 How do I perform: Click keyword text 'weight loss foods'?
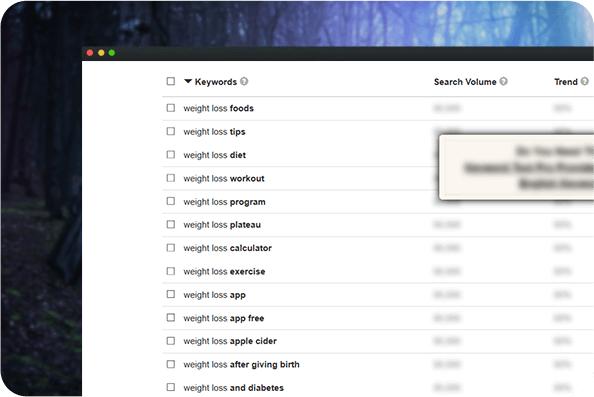[219, 108]
